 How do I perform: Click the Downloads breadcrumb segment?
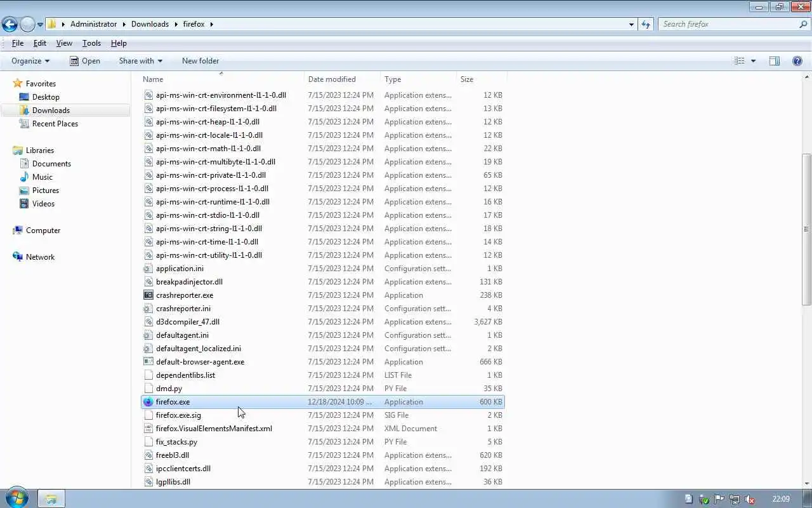pyautogui.click(x=150, y=24)
